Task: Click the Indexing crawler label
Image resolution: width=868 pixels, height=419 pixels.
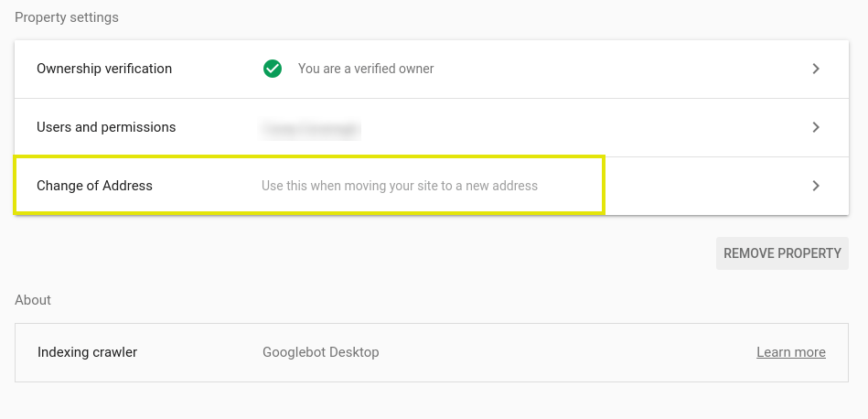Action: (x=87, y=352)
